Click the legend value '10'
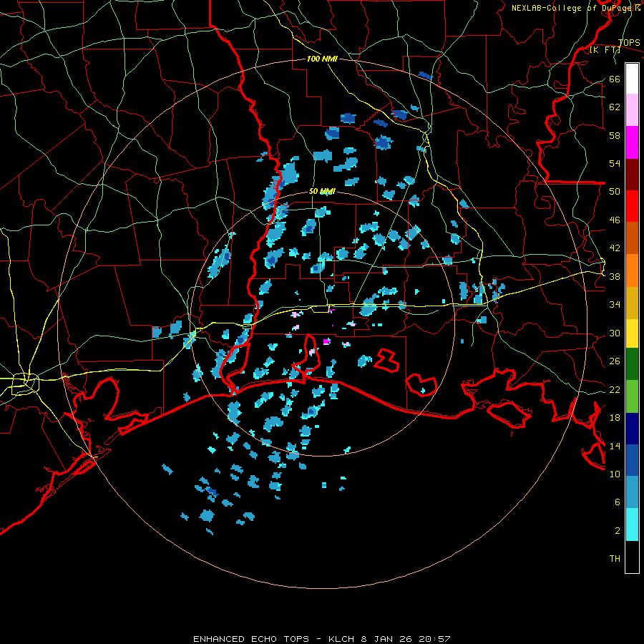The height and width of the screenshot is (644, 644). 615,474
